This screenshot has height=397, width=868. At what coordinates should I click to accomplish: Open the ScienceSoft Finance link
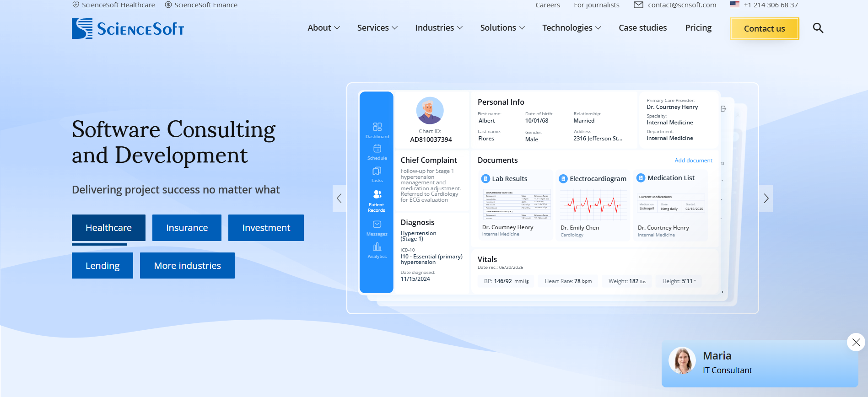(x=206, y=5)
